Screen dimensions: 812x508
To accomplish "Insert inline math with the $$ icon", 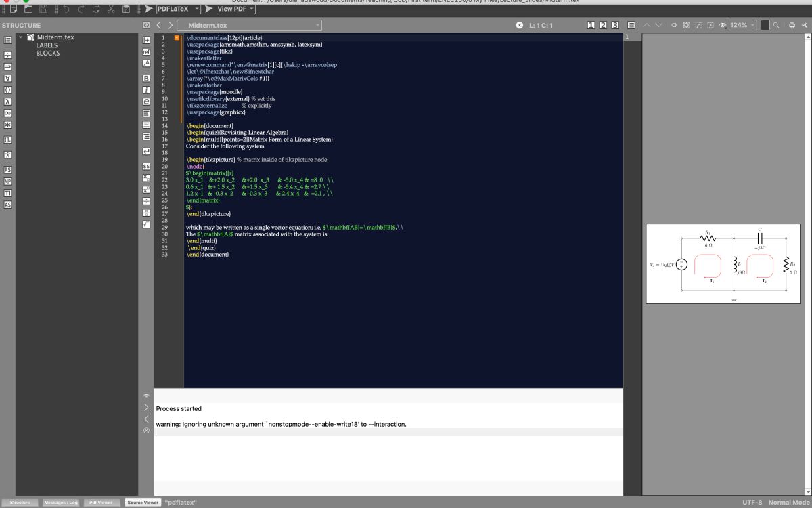I will 146,166.
